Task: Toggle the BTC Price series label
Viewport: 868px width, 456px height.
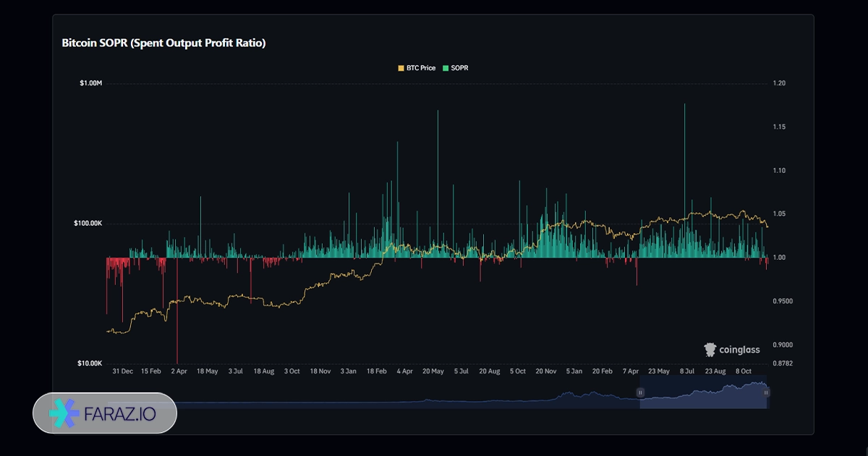Action: click(x=422, y=68)
